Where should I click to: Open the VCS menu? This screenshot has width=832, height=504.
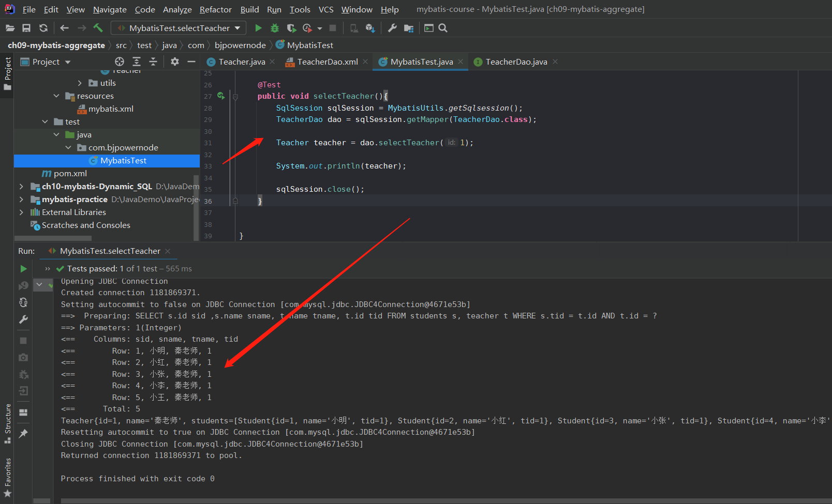(326, 9)
